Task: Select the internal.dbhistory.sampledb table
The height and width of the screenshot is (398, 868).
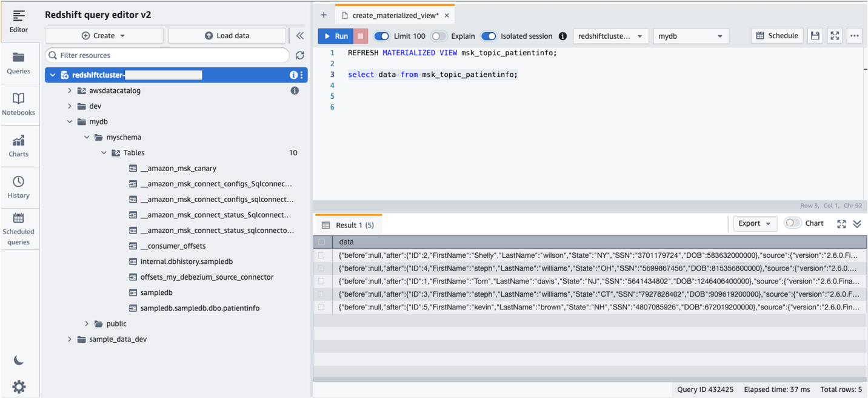Action: click(187, 261)
